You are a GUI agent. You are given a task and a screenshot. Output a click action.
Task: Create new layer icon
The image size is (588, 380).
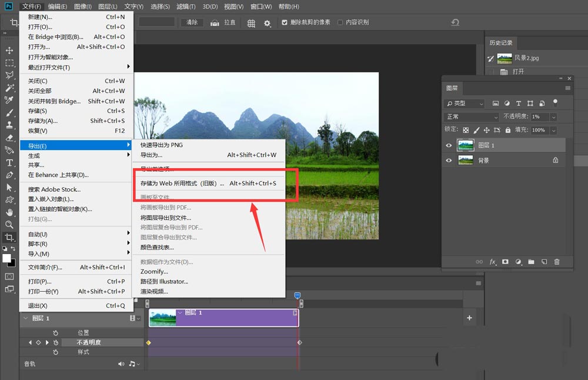click(x=544, y=262)
